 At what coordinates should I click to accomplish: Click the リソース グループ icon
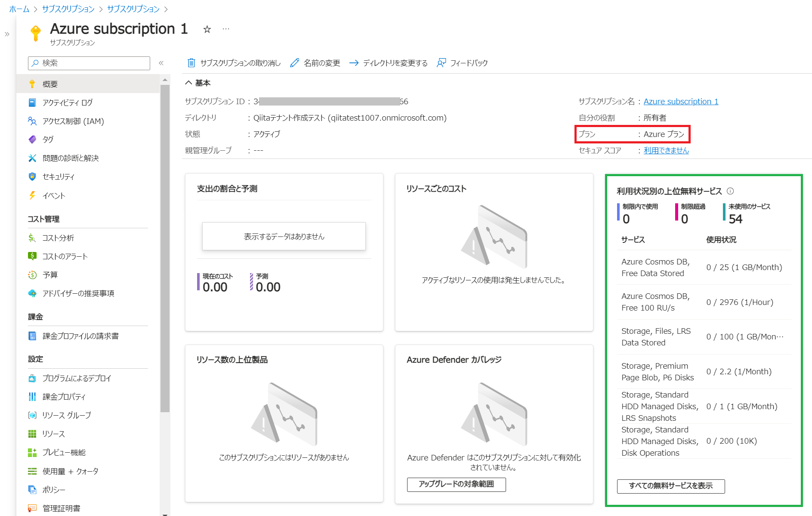click(x=32, y=415)
